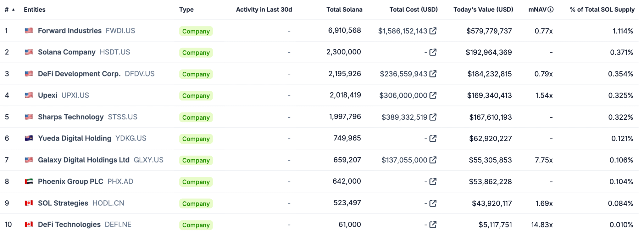The height and width of the screenshot is (234, 644).
Task: Click DeFi Technologies external link icon
Action: (433, 225)
